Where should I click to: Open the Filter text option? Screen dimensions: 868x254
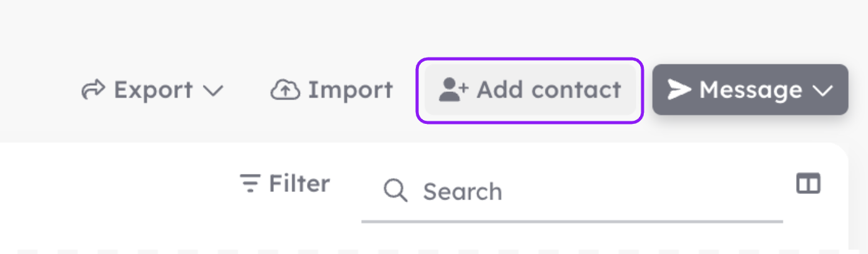click(x=299, y=183)
